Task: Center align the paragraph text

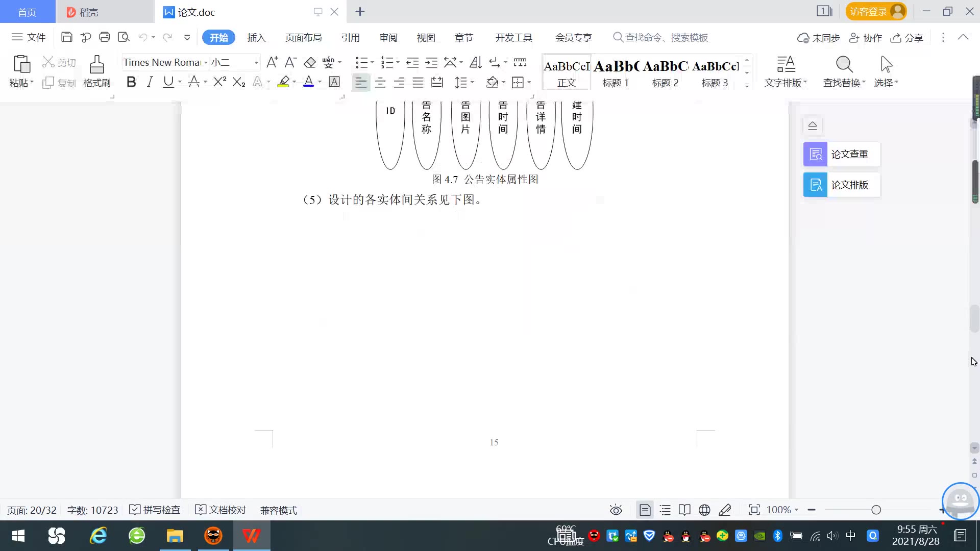Action: click(x=380, y=83)
